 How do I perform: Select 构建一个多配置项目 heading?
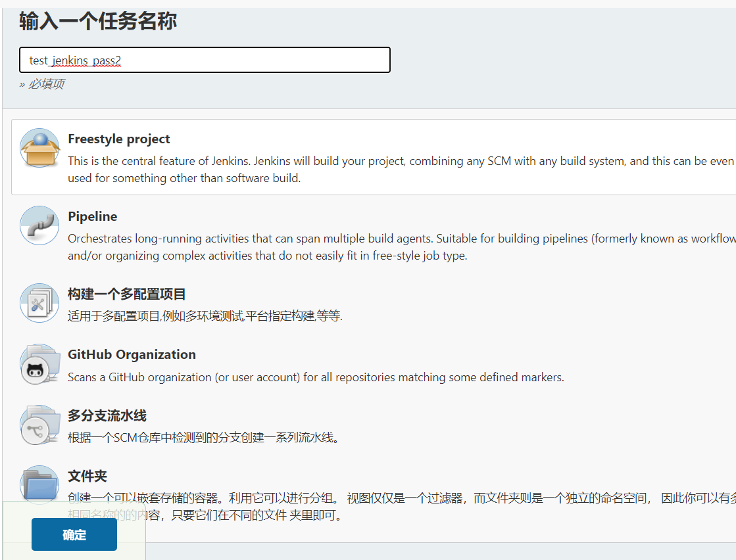pyautogui.click(x=127, y=294)
